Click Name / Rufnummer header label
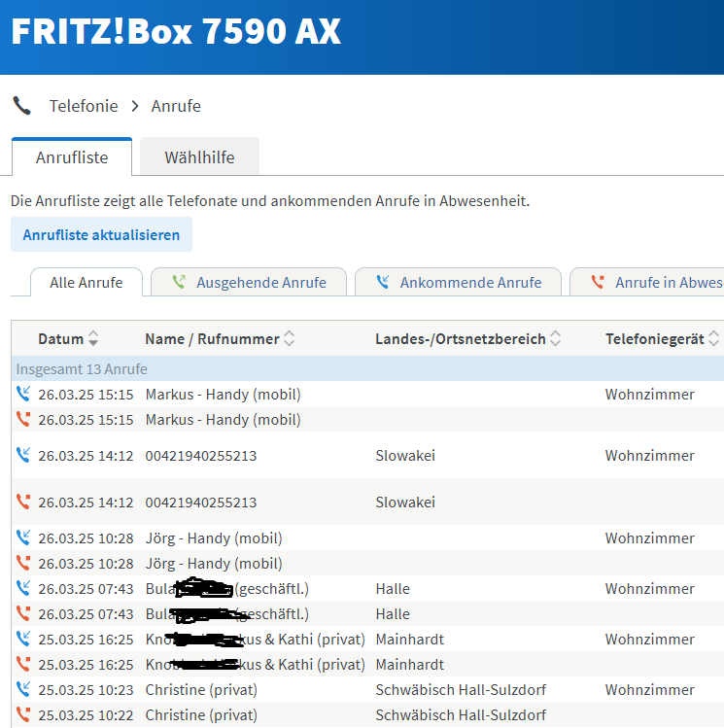 point(213,339)
